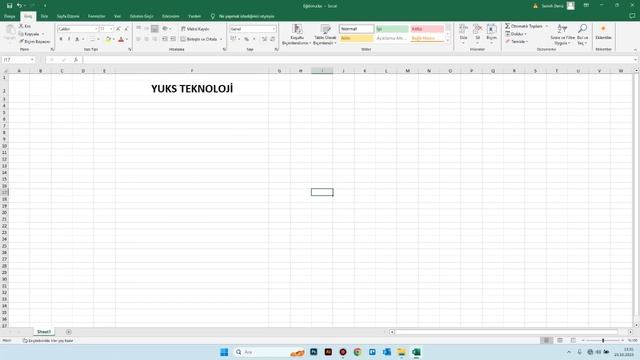
Task: Click the fx insert function icon
Action: tap(76, 60)
